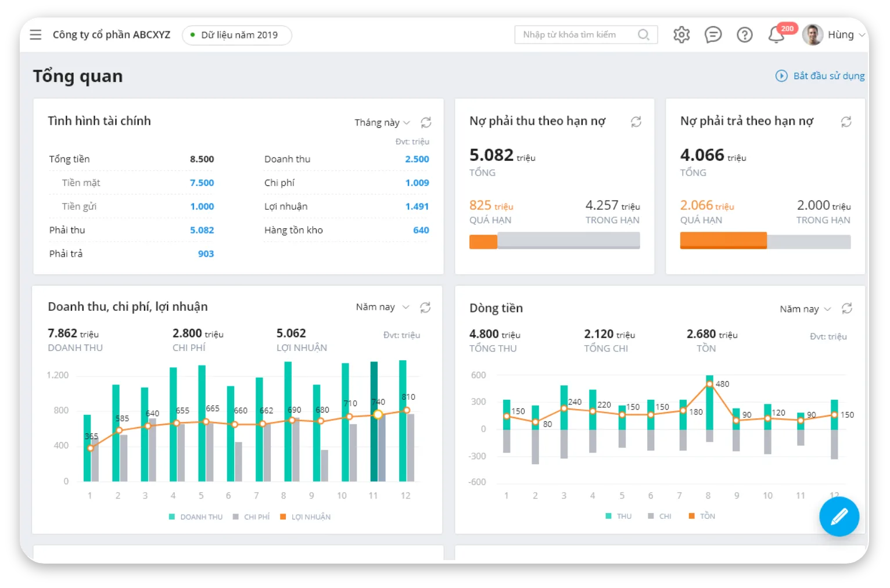This screenshot has height=588, width=890.
Task: Open the Hùng user account dropdown
Action: click(x=834, y=35)
